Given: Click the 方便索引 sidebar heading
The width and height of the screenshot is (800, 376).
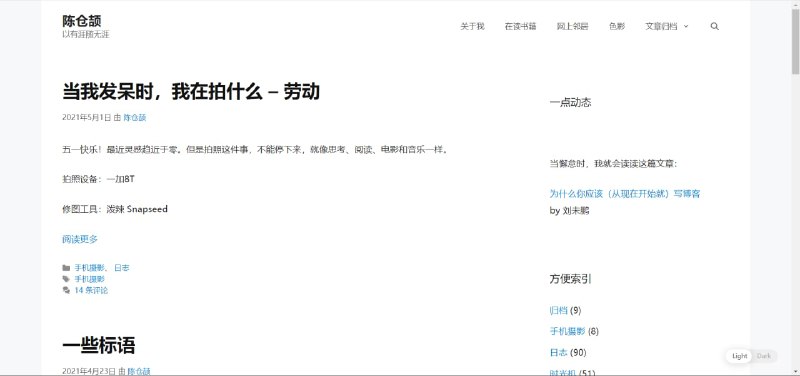Looking at the screenshot, I should click(x=570, y=279).
